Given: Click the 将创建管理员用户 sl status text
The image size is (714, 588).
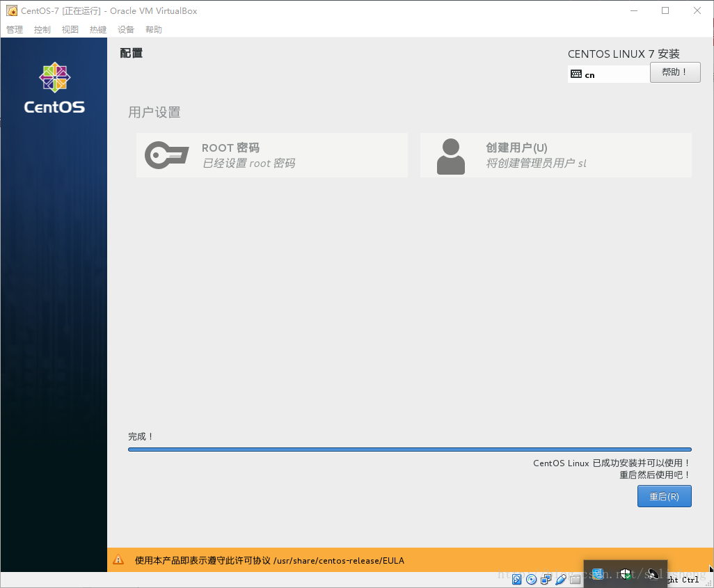Looking at the screenshot, I should (x=537, y=163).
